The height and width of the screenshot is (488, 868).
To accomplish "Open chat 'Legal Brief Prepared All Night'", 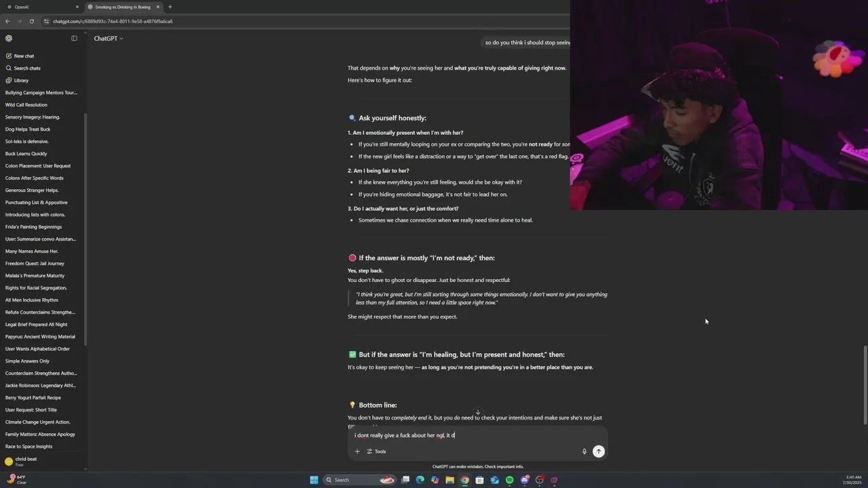I will pos(37,325).
